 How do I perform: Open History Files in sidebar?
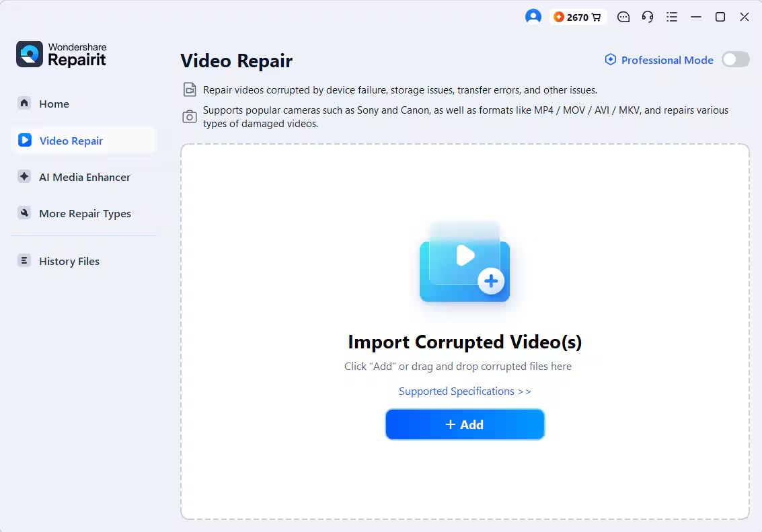(83, 261)
